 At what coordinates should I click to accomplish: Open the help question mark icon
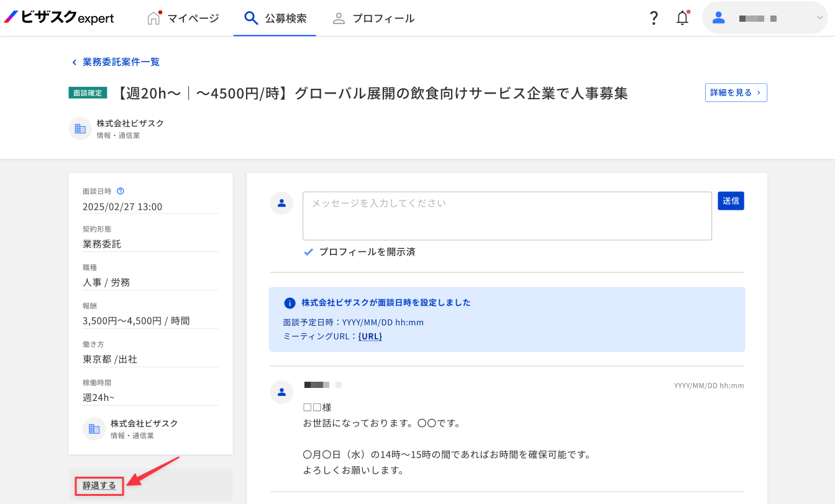(654, 18)
